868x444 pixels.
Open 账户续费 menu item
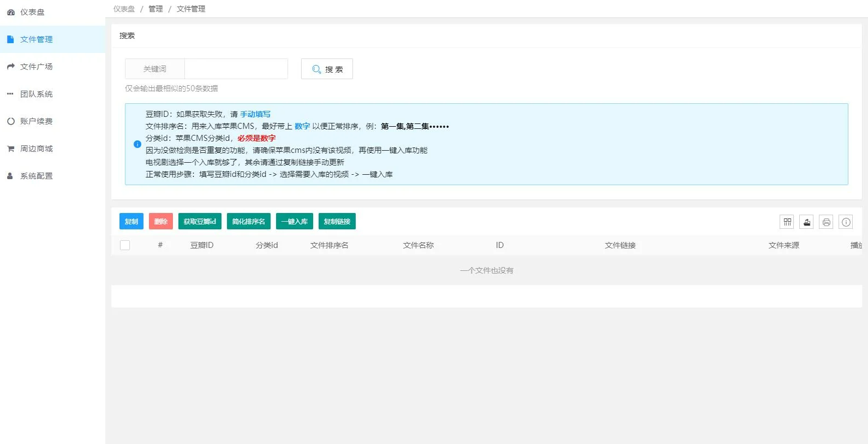[x=52, y=121]
